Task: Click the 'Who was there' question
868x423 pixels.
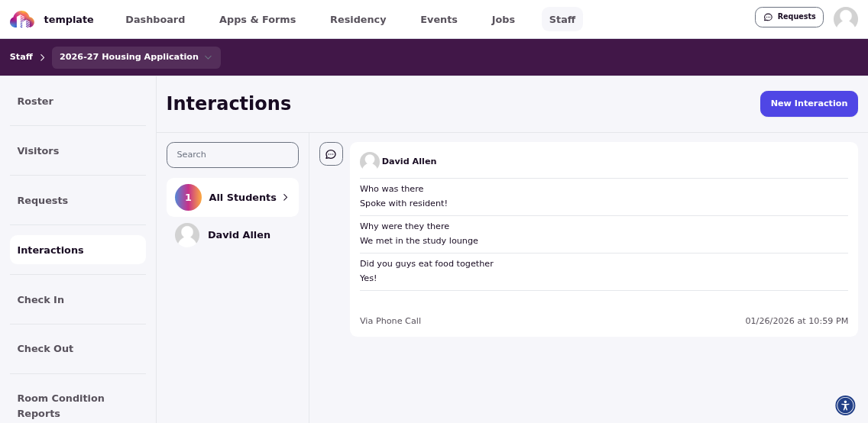Action: click(x=391, y=189)
